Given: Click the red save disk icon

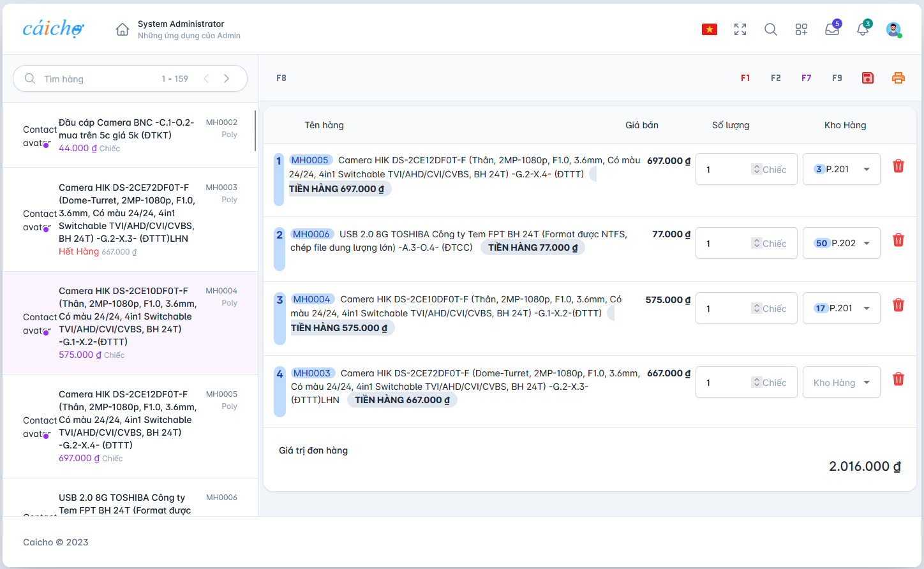Looking at the screenshot, I should tap(867, 78).
